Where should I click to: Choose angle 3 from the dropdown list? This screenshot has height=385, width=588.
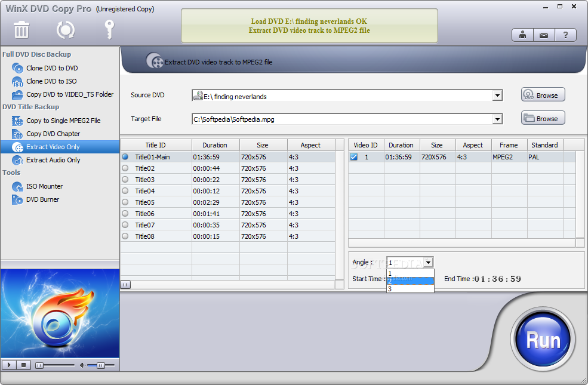click(410, 289)
